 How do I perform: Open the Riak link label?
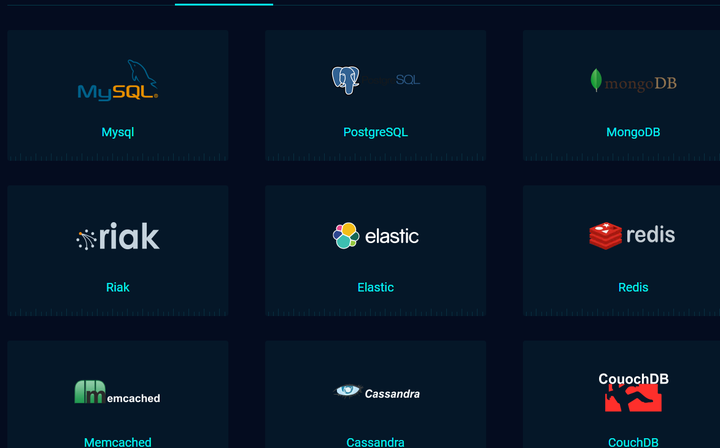coord(118,287)
